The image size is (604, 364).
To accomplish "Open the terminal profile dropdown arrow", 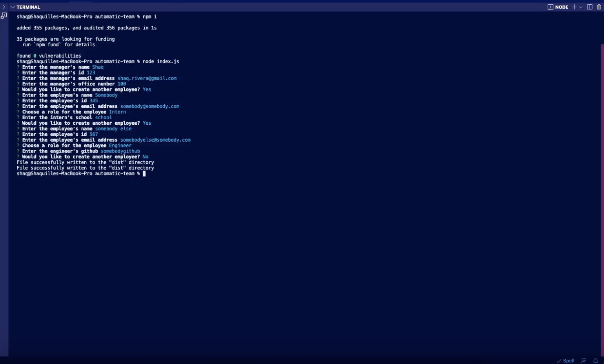I will coord(582,7).
